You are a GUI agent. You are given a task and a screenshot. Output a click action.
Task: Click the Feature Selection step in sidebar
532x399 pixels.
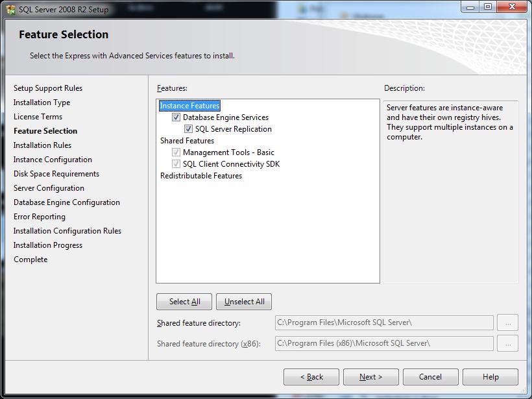[x=45, y=131]
